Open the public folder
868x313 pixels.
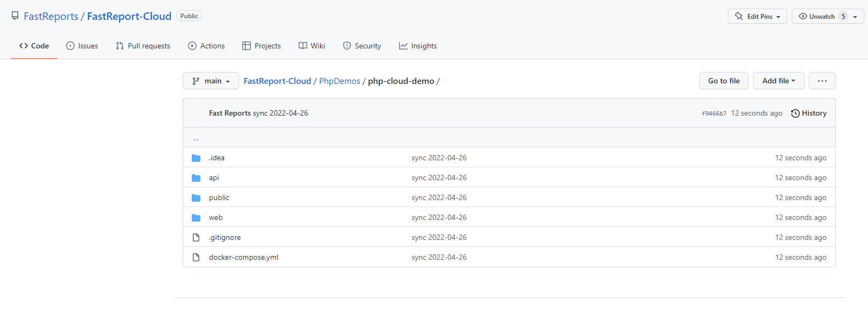[219, 197]
